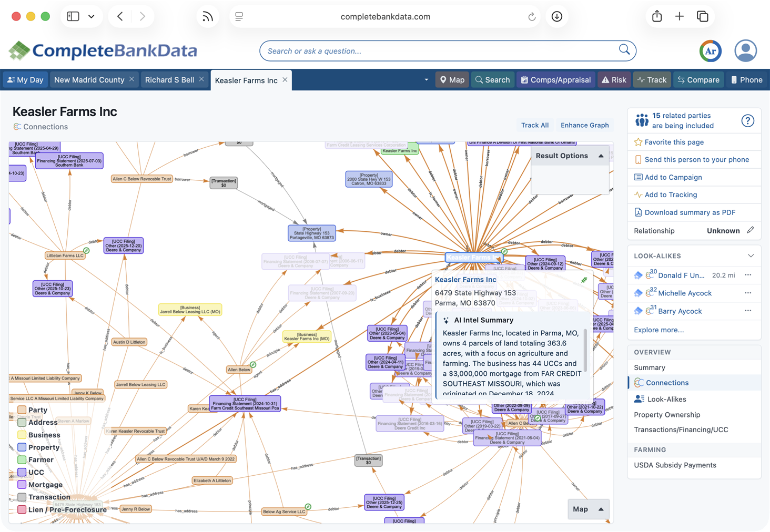
Task: Switch to the New Madrid County tab
Action: coord(89,80)
